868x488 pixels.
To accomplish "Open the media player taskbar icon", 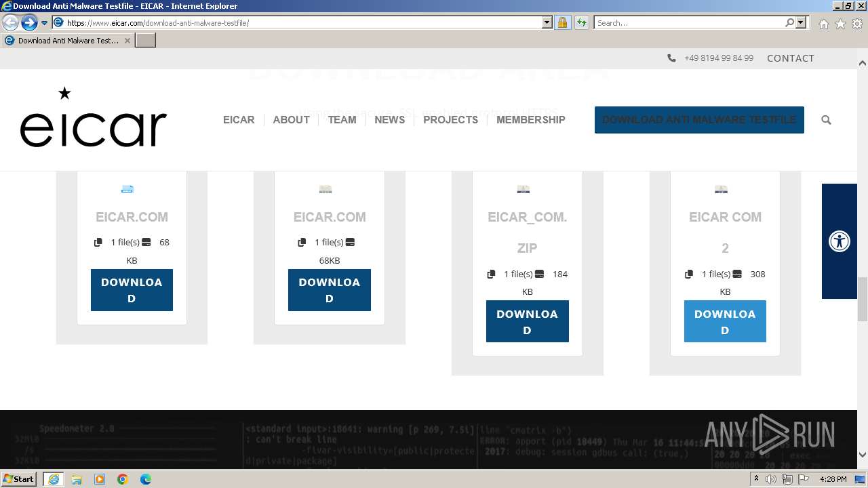I will pyautogui.click(x=100, y=479).
